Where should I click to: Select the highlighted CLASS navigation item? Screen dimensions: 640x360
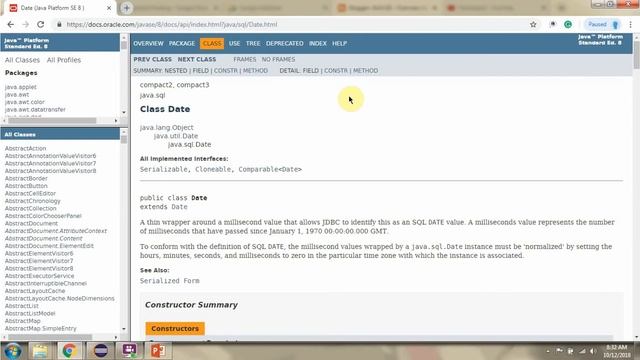[x=212, y=43]
